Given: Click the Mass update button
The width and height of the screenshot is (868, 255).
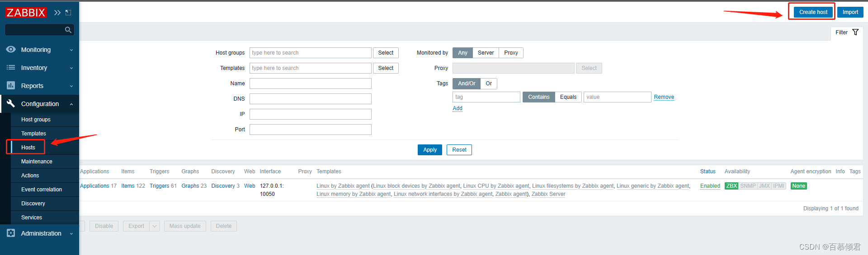Looking at the screenshot, I should [x=185, y=226].
